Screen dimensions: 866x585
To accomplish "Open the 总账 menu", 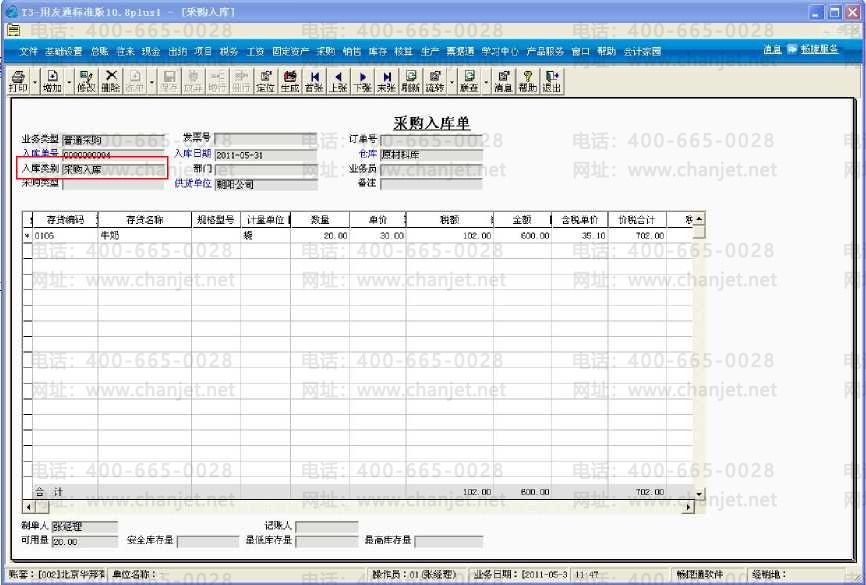I will 99,51.
